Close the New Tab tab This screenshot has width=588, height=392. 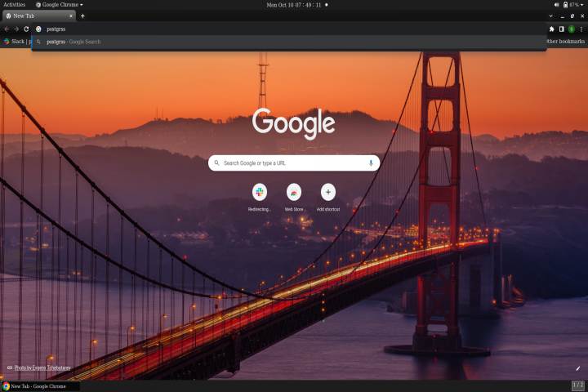[x=71, y=16]
